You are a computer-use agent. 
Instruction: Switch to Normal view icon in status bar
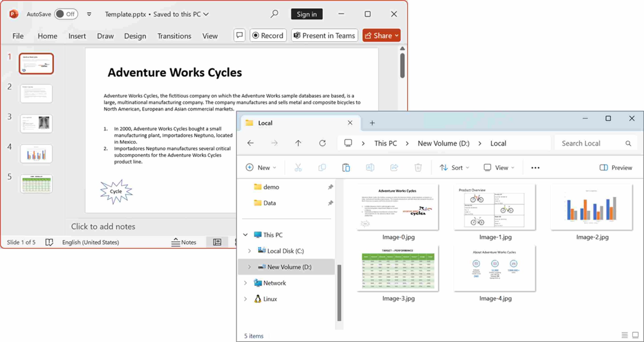[217, 242]
